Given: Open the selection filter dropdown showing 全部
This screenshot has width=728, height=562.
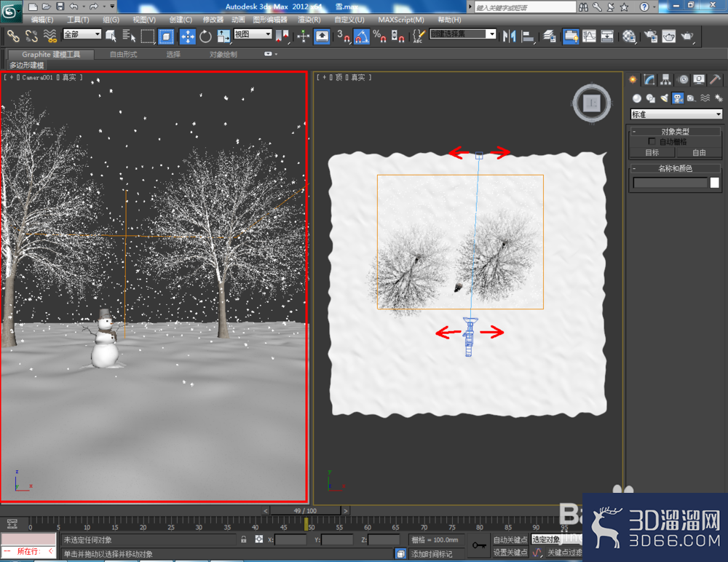Looking at the screenshot, I should [82, 34].
